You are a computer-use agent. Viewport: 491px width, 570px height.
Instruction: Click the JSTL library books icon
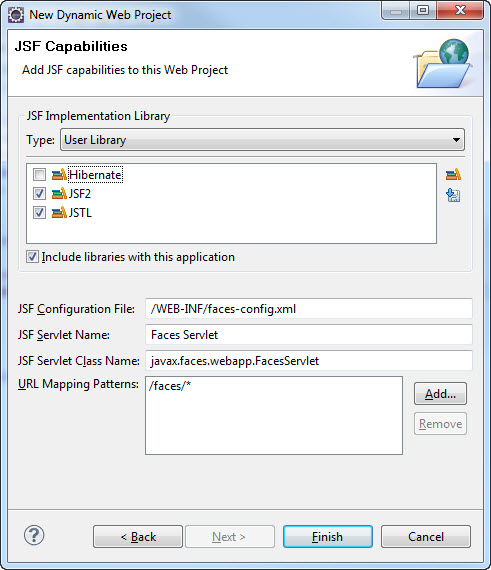click(59, 212)
